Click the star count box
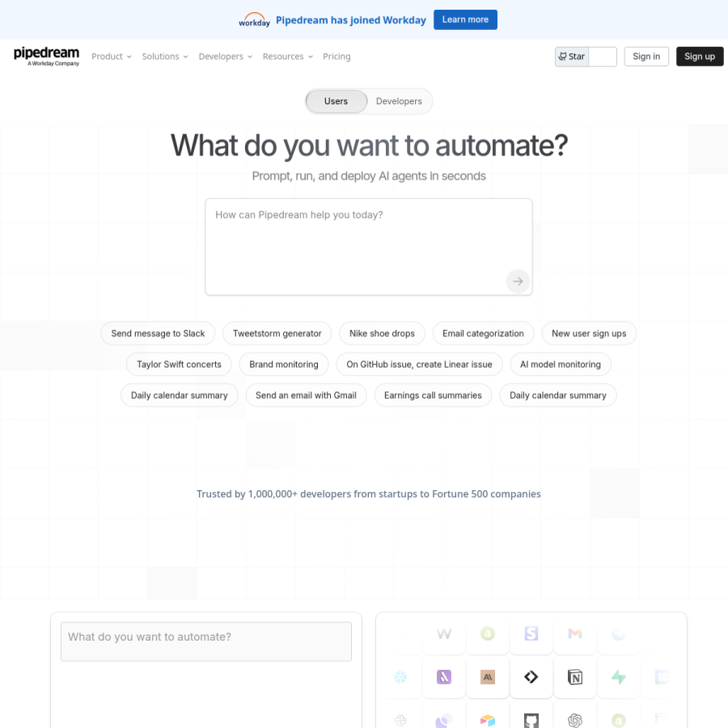Screen dimensions: 728x728 (603, 57)
